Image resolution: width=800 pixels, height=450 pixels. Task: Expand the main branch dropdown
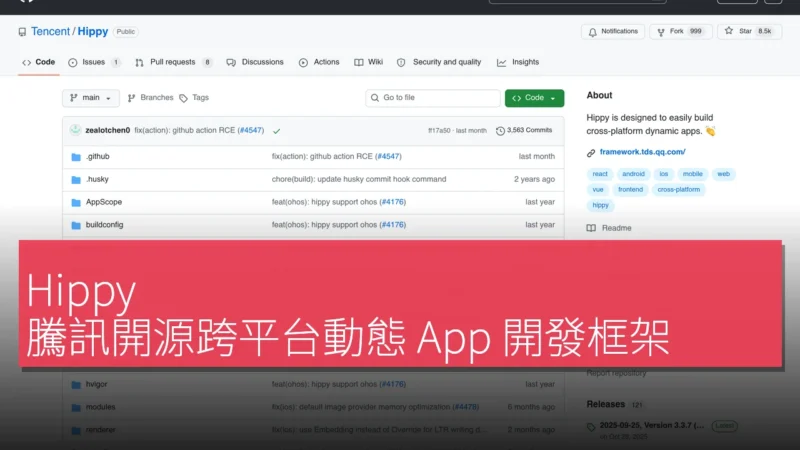(x=91, y=98)
